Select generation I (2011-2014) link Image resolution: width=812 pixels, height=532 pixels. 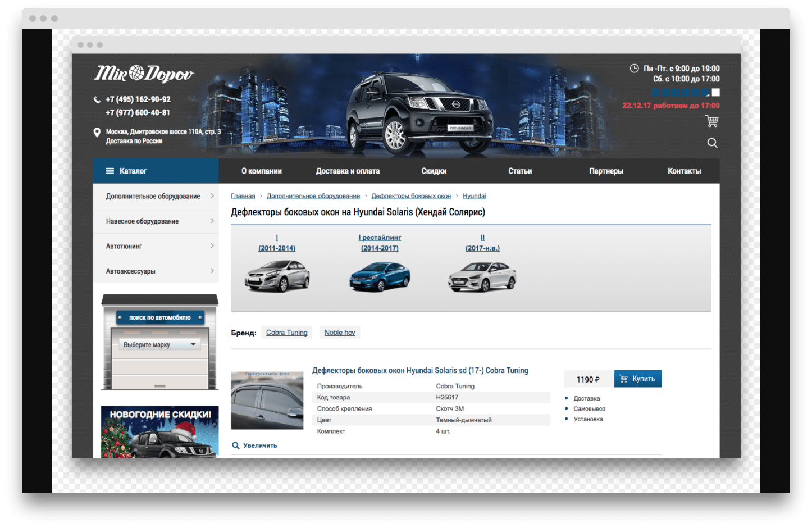[277, 243]
